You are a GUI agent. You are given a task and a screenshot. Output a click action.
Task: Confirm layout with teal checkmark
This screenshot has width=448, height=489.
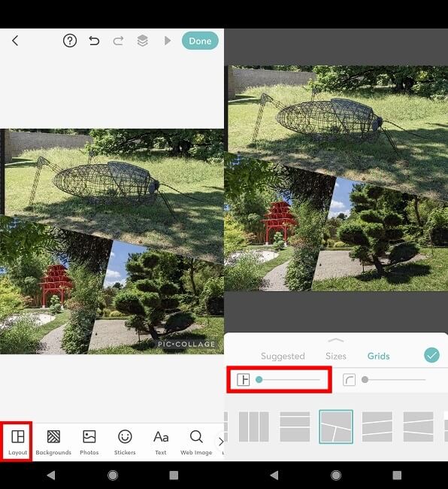click(x=431, y=355)
